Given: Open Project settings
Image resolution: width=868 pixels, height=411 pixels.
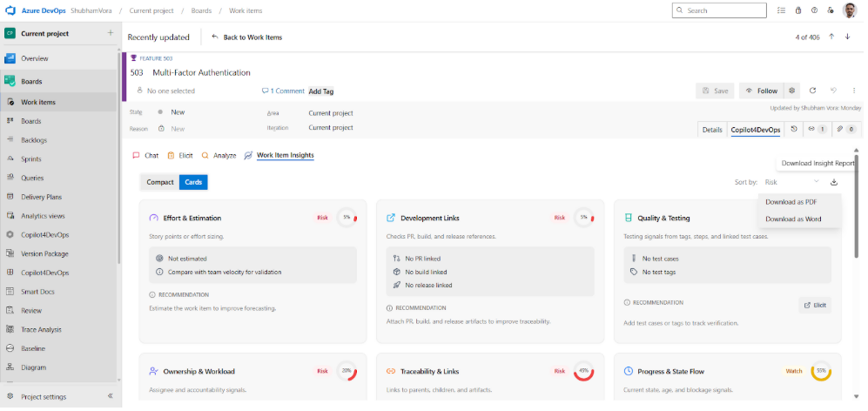Looking at the screenshot, I should [44, 396].
